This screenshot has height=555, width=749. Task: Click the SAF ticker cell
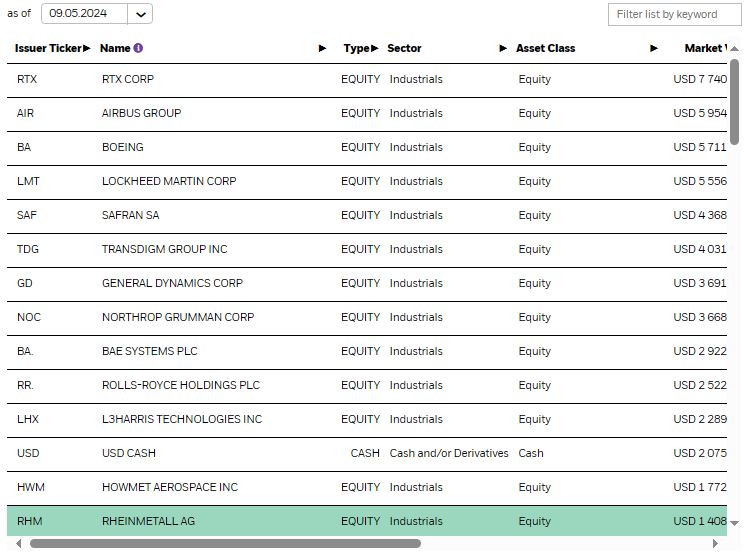27,215
